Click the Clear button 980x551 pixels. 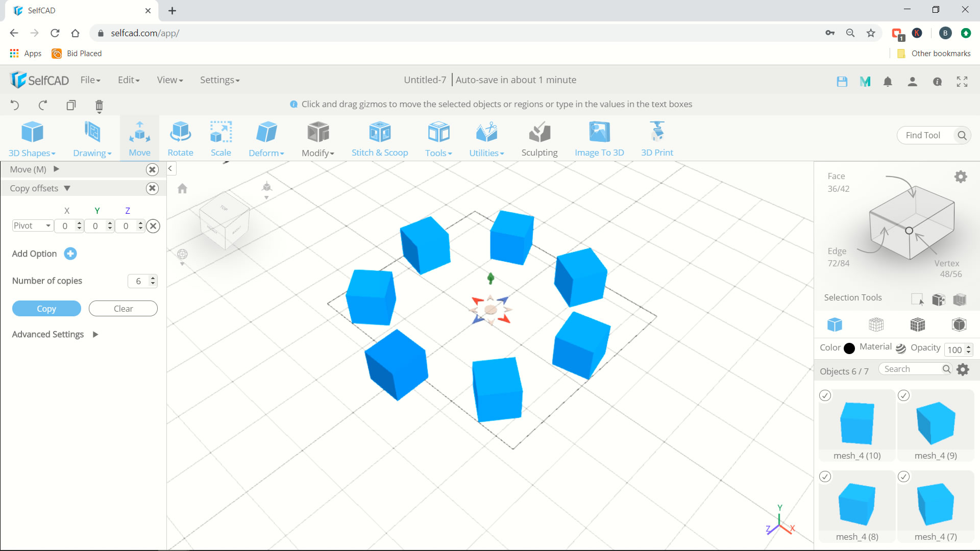123,309
